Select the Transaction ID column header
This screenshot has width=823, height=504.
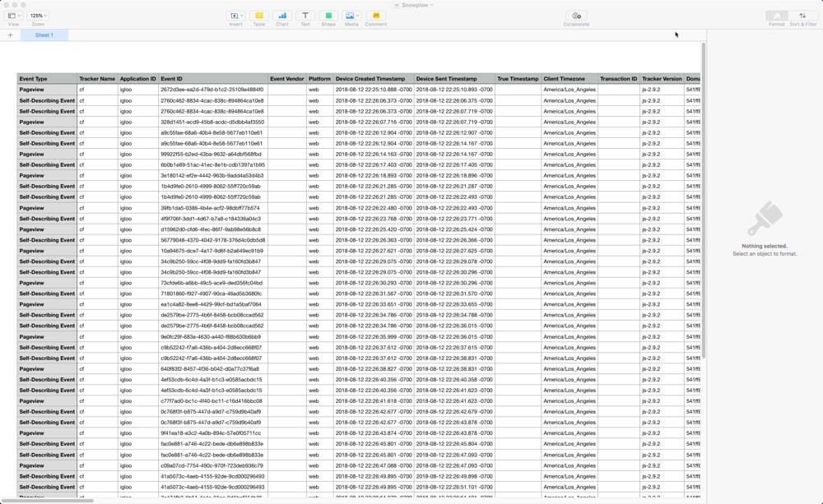tap(619, 79)
